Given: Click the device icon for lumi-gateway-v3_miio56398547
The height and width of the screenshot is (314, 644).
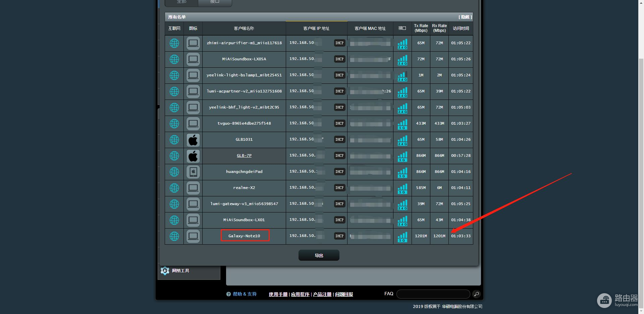Looking at the screenshot, I should (x=193, y=204).
